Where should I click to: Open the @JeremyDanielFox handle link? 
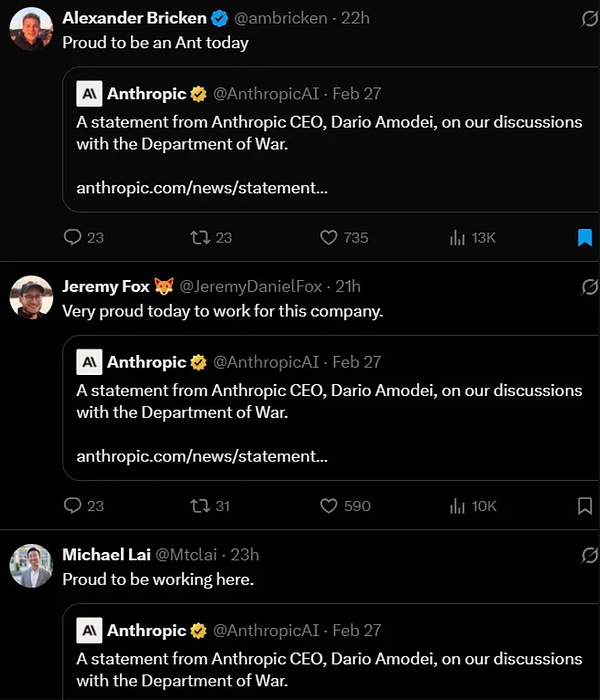tap(250, 286)
